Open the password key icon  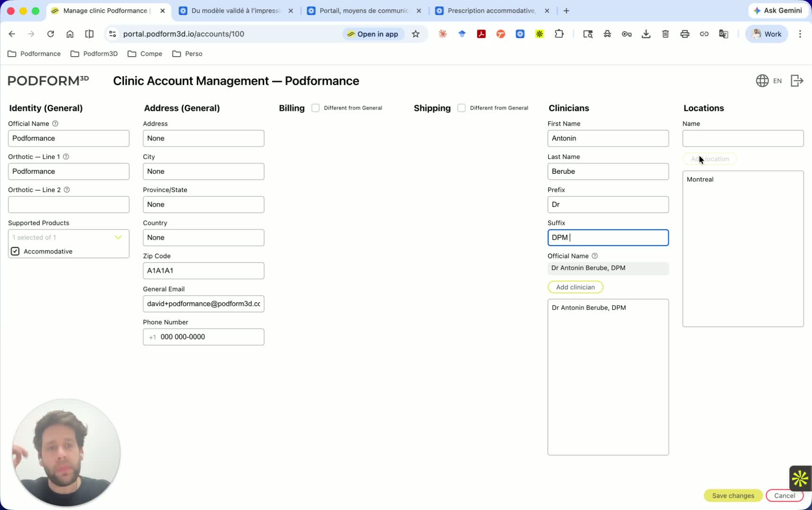pyautogui.click(x=627, y=34)
